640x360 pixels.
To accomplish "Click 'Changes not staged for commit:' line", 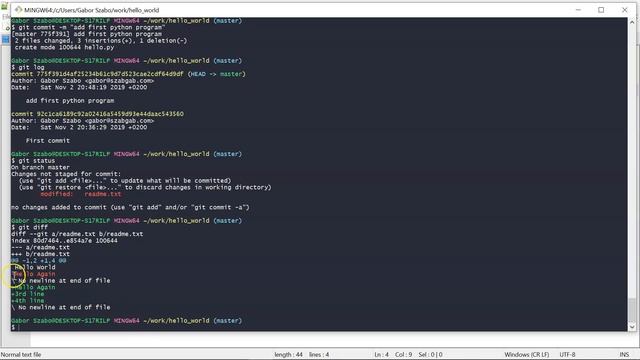I will pos(66,174).
